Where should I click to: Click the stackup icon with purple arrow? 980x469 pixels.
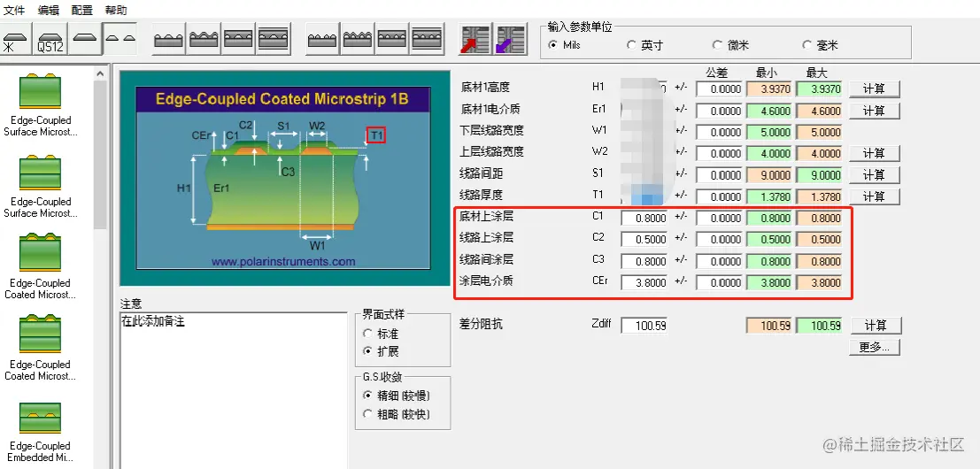[511, 40]
